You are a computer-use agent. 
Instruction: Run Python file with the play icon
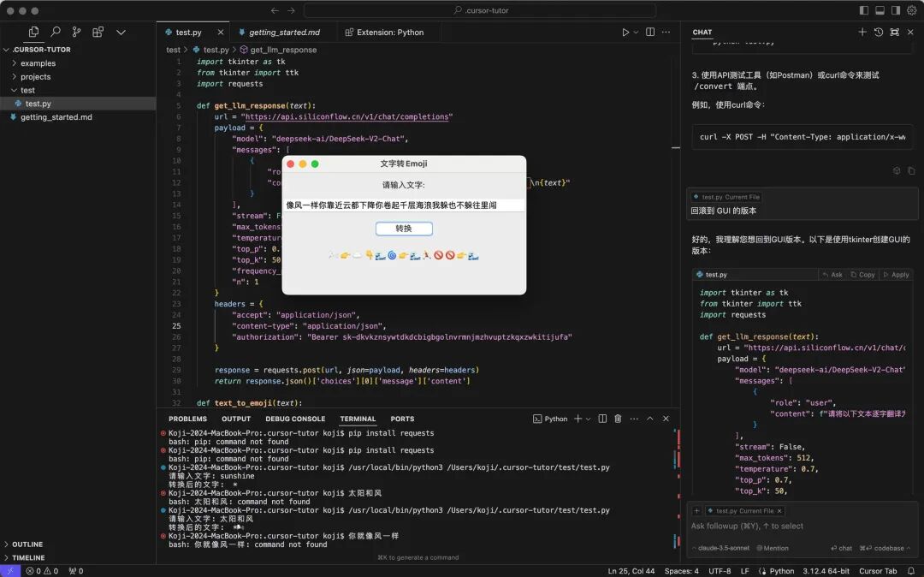(x=625, y=33)
